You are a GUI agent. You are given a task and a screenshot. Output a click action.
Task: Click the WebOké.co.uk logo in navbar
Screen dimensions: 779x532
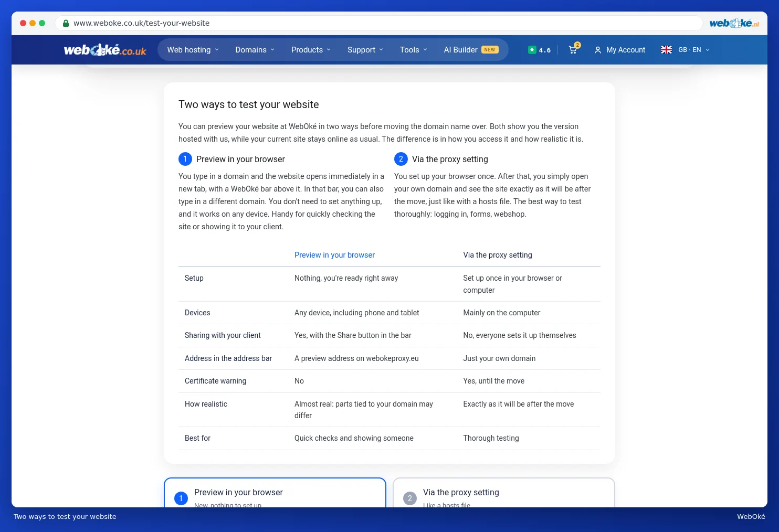(x=105, y=50)
